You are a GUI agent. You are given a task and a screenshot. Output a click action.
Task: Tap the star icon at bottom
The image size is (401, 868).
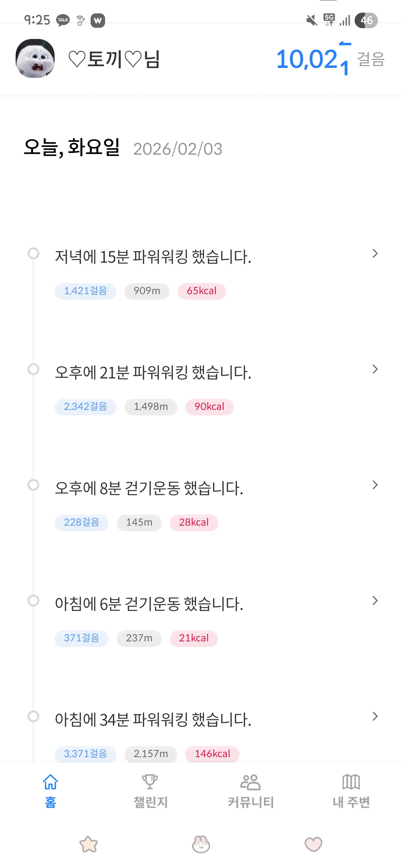(x=89, y=844)
